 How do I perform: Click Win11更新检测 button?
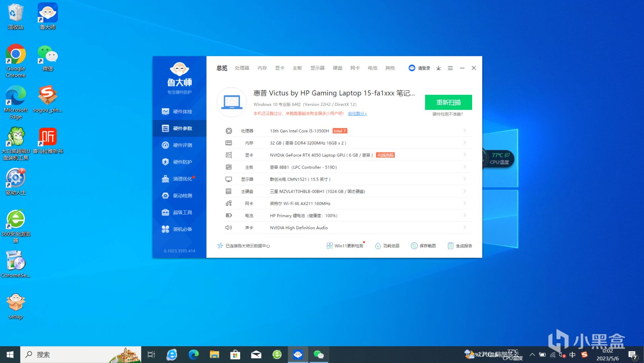[345, 246]
